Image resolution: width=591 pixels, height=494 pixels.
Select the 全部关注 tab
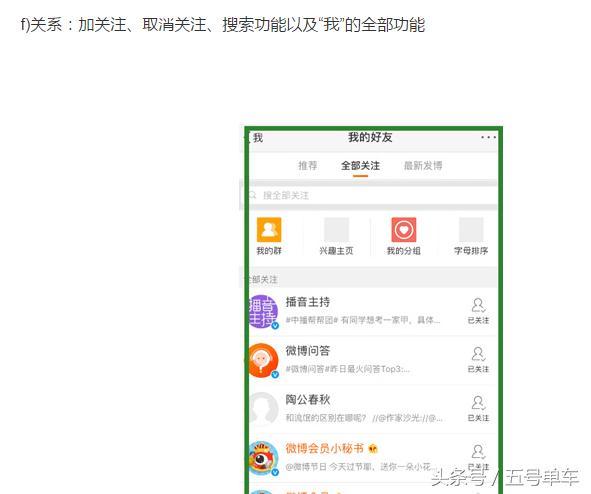(360, 165)
